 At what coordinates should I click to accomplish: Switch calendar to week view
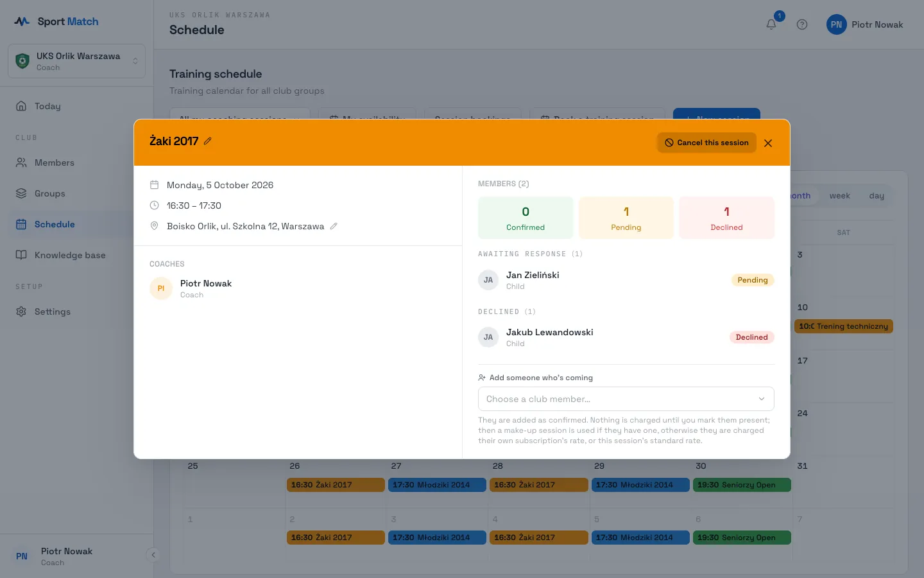coord(839,196)
